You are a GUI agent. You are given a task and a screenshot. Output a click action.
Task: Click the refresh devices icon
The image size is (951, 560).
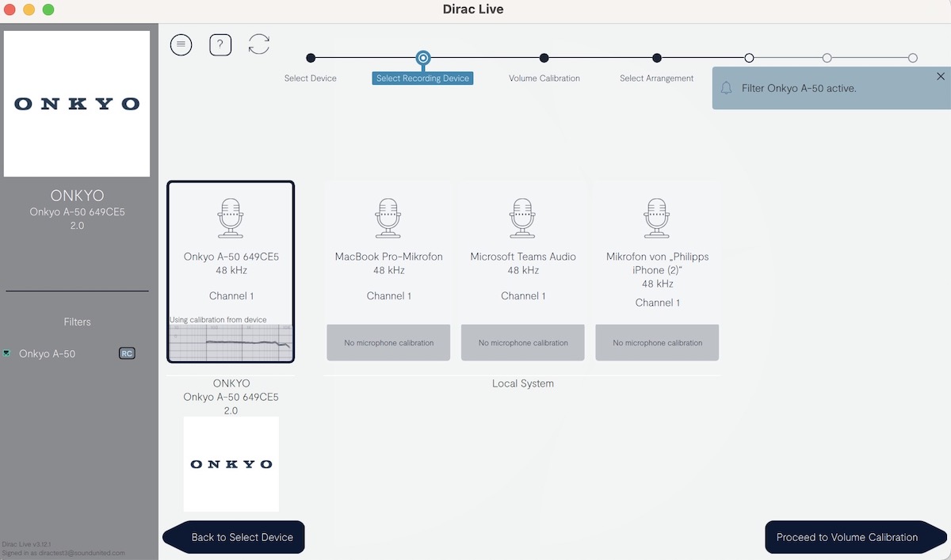click(259, 44)
